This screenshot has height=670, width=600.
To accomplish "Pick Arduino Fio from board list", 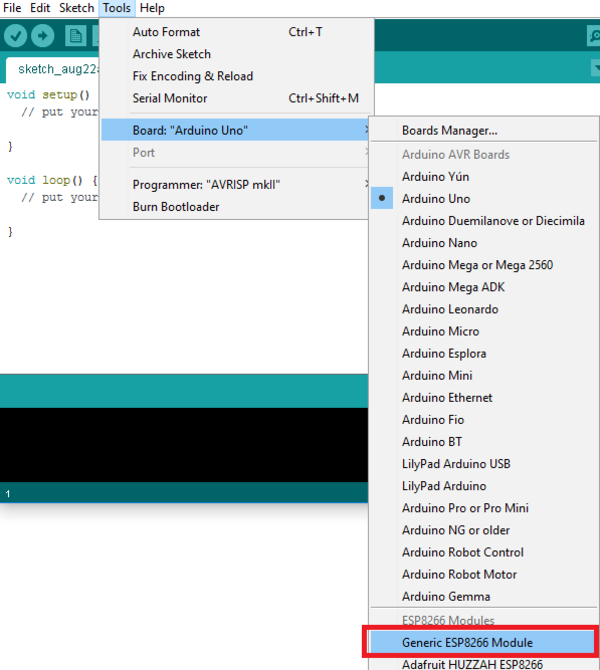I will pos(484,420).
